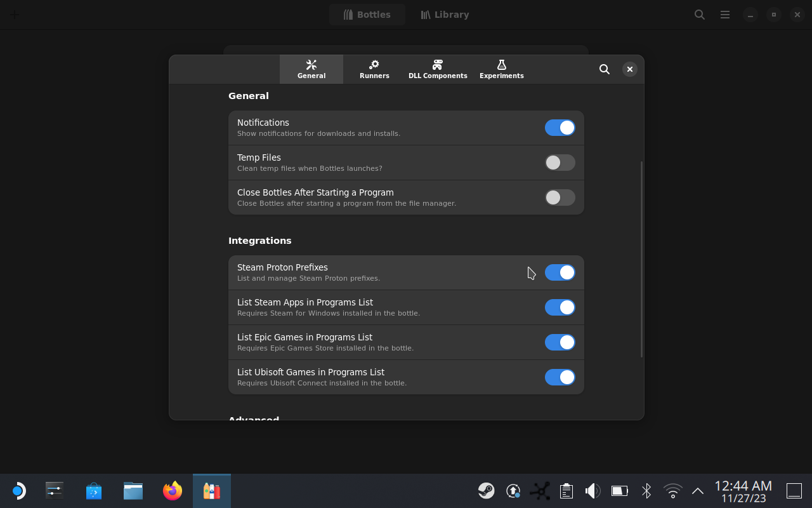Click the Integrations section heading
The width and height of the screenshot is (812, 508).
260,241
